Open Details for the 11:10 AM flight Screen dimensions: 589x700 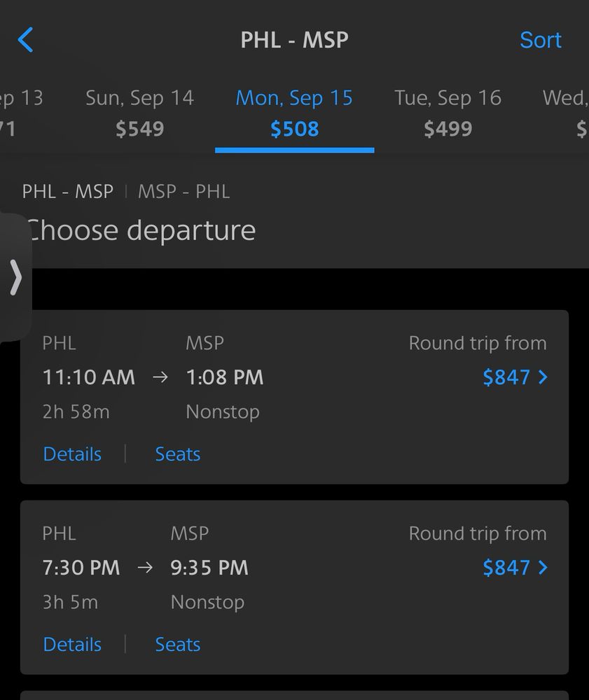[72, 454]
